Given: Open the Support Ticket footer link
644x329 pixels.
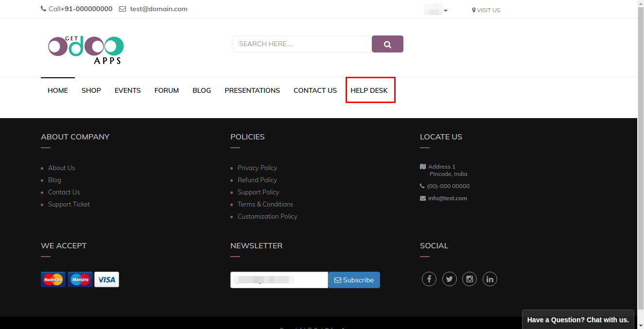Looking at the screenshot, I should coord(69,204).
